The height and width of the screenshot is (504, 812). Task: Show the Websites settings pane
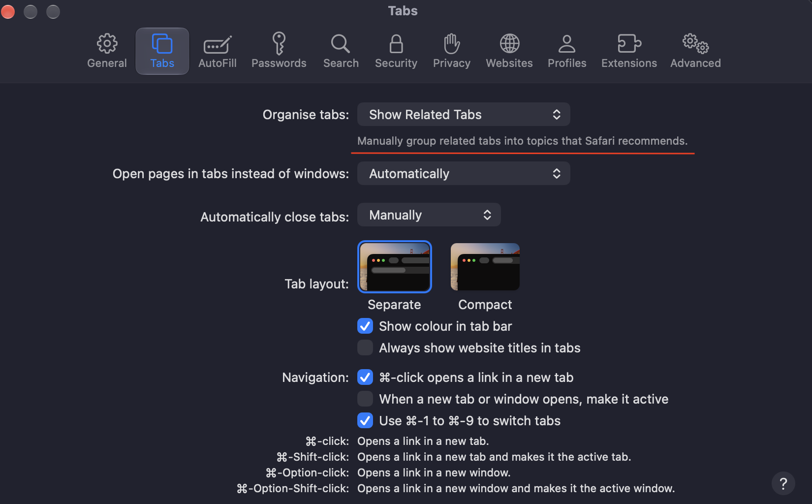pyautogui.click(x=509, y=51)
